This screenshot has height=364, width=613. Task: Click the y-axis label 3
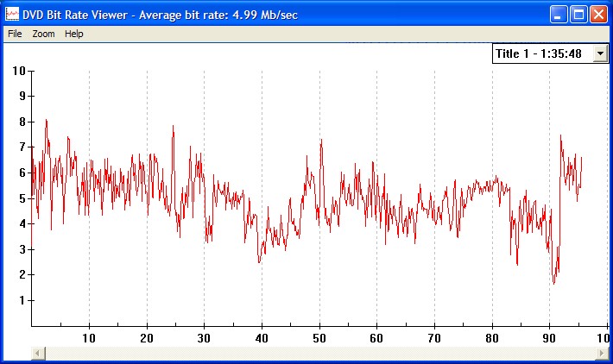[22, 249]
